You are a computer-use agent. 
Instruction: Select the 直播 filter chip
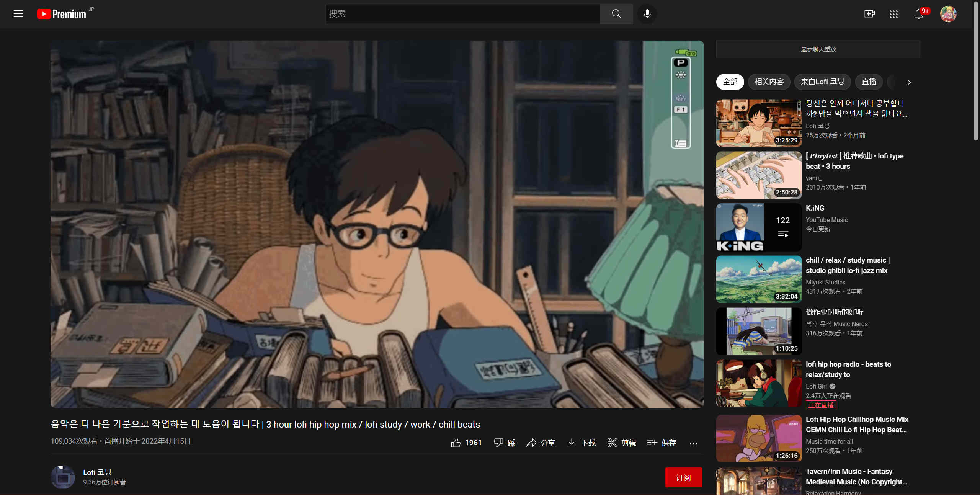point(869,82)
